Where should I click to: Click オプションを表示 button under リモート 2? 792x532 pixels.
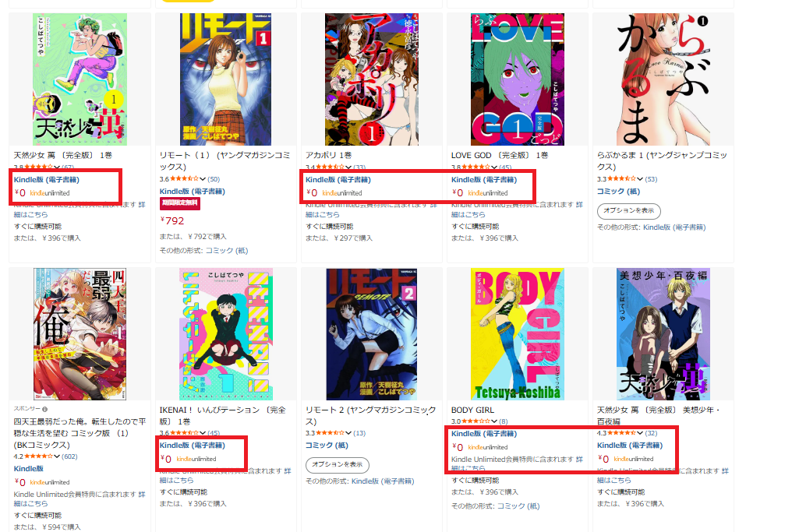[337, 465]
